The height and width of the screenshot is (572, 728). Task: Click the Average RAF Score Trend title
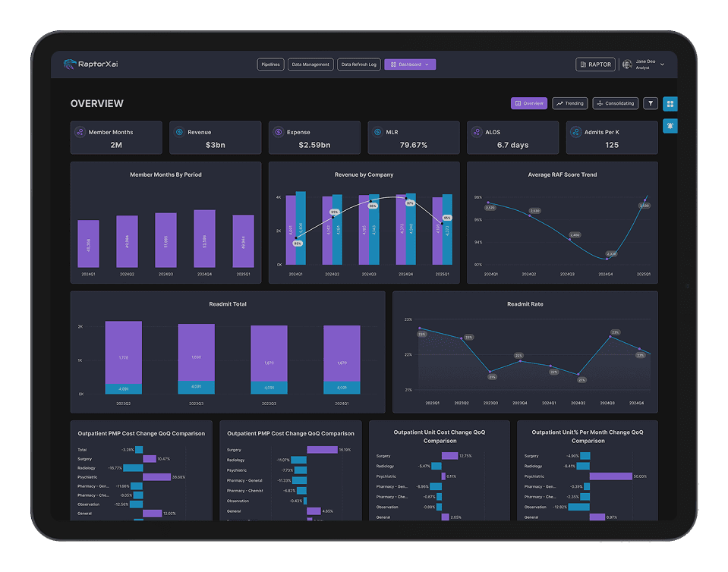(x=563, y=175)
